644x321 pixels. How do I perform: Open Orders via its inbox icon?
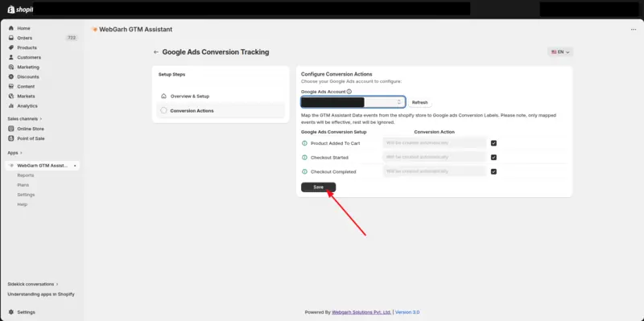tap(11, 38)
